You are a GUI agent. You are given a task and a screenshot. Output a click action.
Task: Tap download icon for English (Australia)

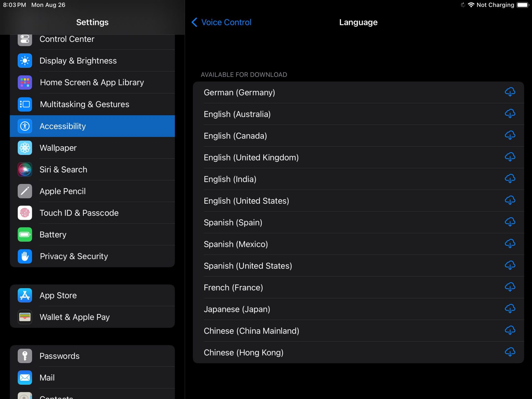click(x=510, y=114)
